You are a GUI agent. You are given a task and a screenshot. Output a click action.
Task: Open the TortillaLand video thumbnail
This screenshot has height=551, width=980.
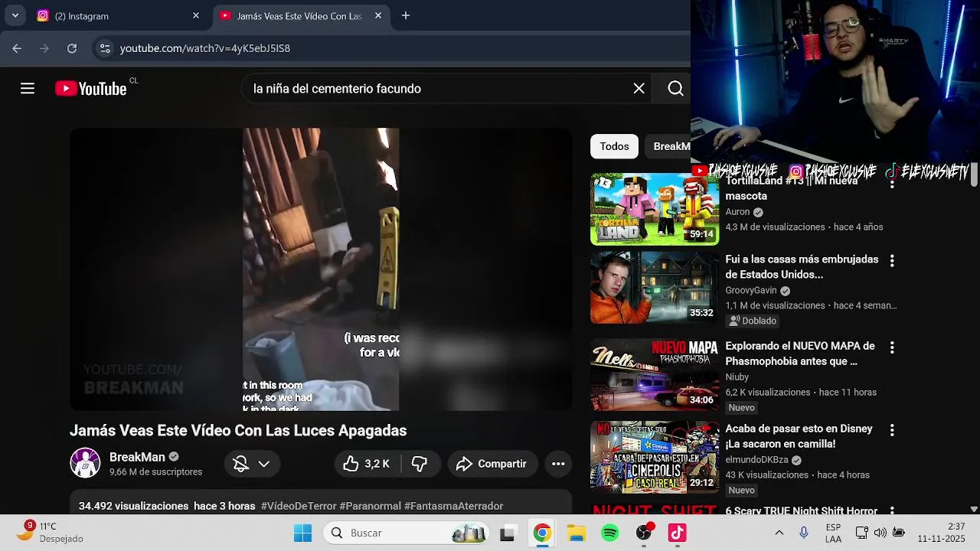point(655,209)
